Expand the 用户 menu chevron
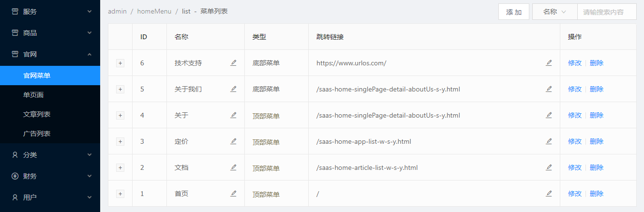The height and width of the screenshot is (212, 644). point(90,197)
